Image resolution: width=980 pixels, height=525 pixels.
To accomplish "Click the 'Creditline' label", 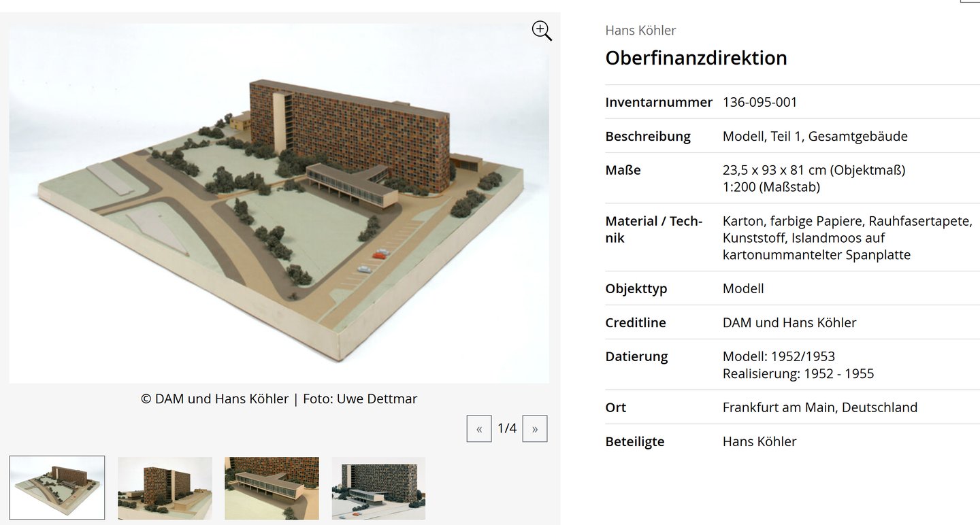I will [636, 322].
